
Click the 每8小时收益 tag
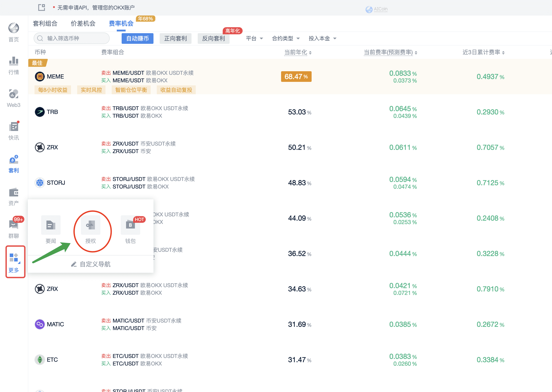(x=53, y=90)
